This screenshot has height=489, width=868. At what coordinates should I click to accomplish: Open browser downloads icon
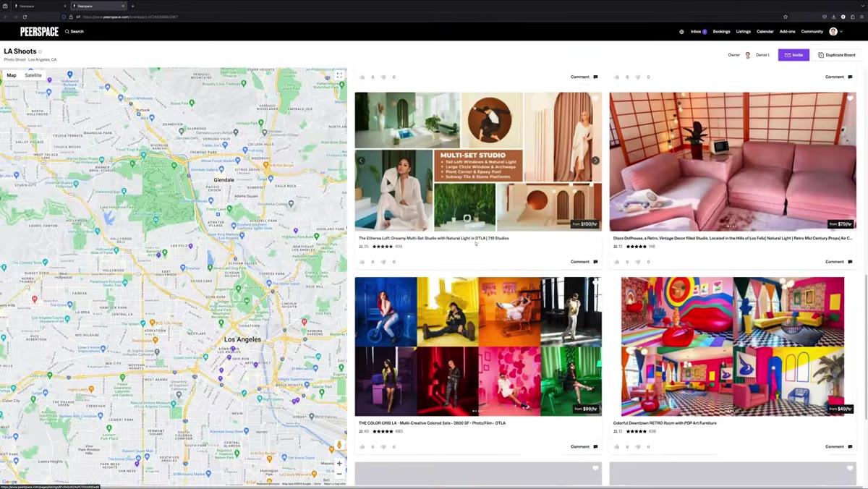pos(833,17)
